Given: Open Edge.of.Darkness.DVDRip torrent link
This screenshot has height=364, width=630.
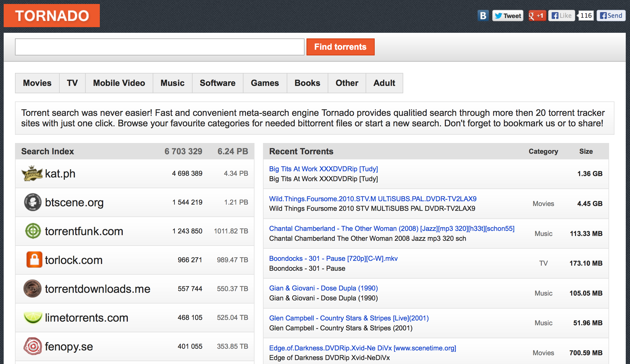Looking at the screenshot, I should coord(363,348).
